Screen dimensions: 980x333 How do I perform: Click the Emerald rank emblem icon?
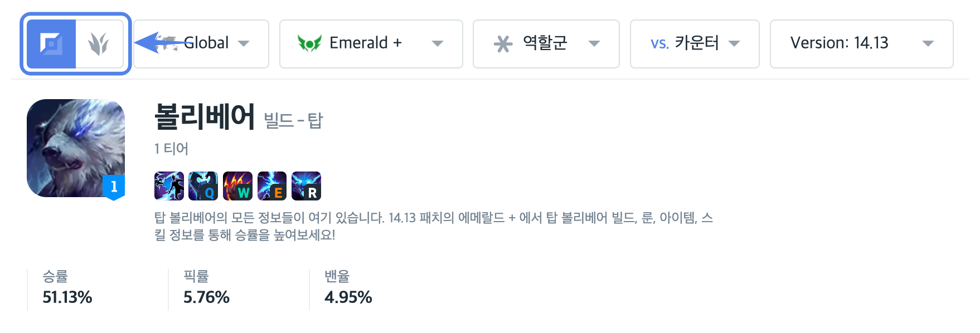tap(309, 43)
